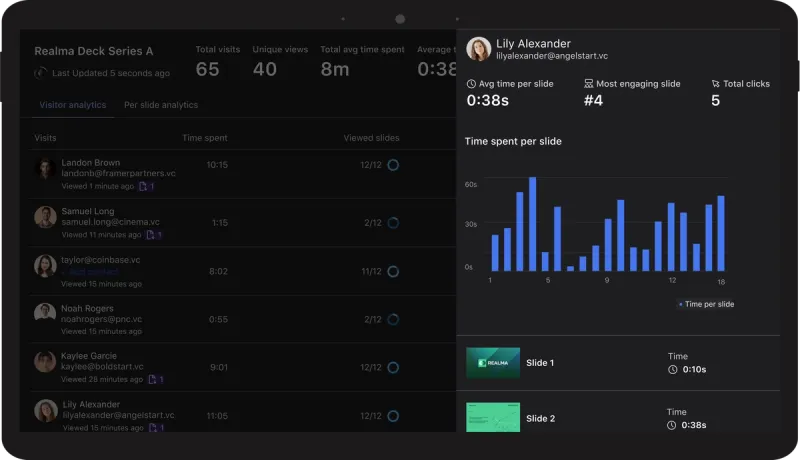Click Lily Alexander's profile photo in detail panel
Screen dimensions: 800x460
[479, 49]
